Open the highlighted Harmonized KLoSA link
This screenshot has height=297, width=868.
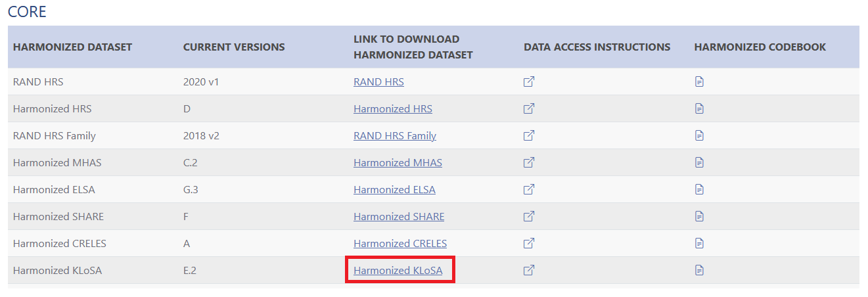pos(398,270)
